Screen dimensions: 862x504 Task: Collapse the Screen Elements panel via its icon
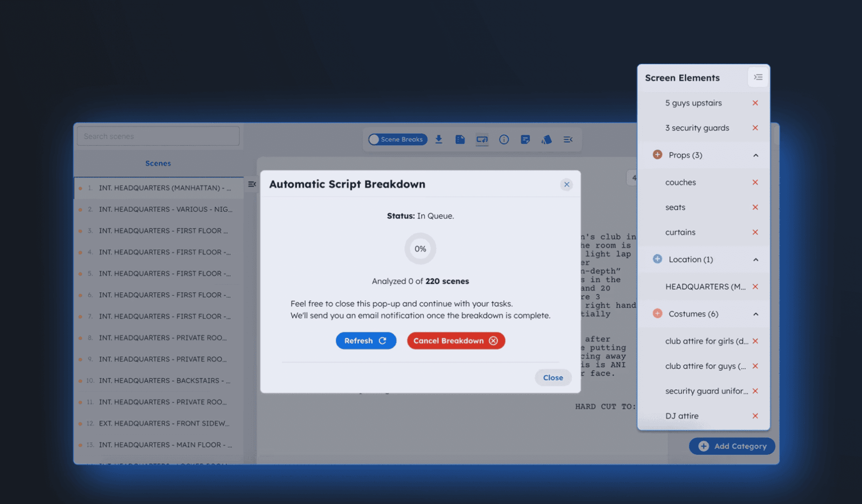pos(758,77)
